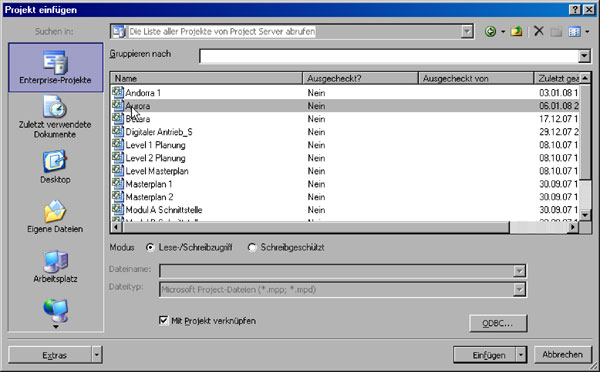Go to the Desktop location
Screen dimensions: 600x372
(x=55, y=167)
